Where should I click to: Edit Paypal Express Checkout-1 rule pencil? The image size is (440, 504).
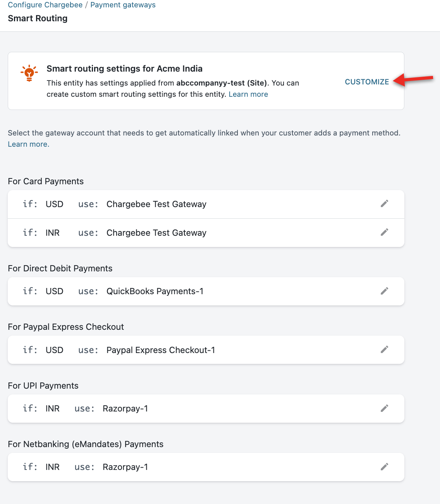tap(384, 350)
